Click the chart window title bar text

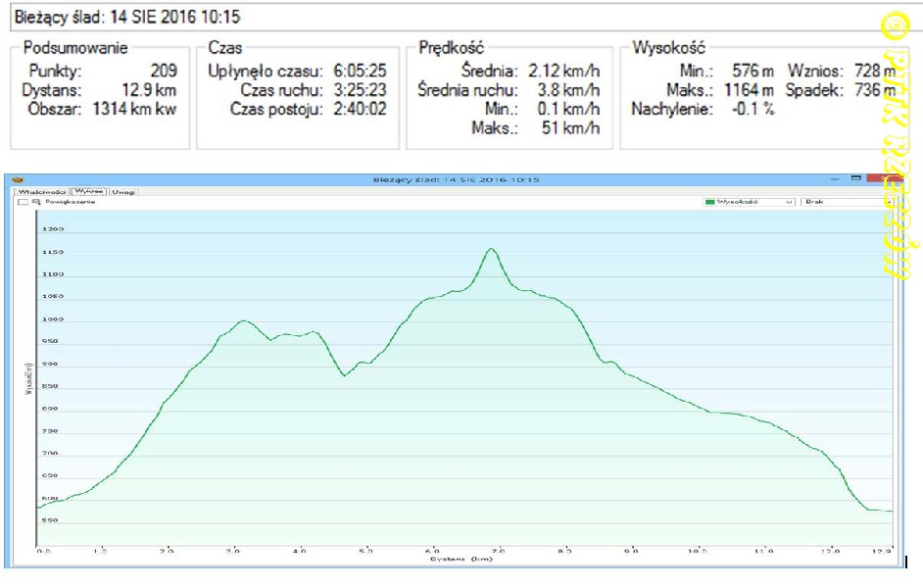(457, 180)
